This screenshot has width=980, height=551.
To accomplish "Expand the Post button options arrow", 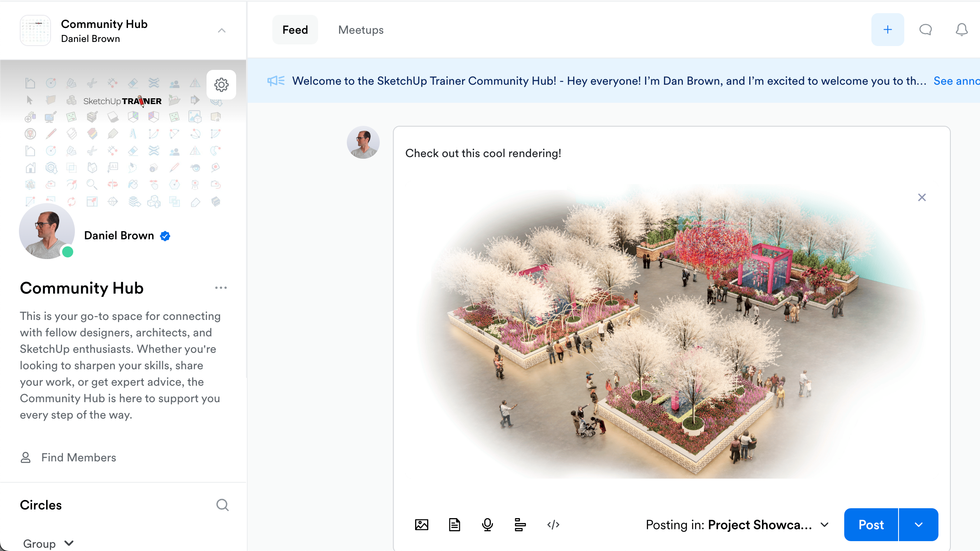I will pos(919,525).
